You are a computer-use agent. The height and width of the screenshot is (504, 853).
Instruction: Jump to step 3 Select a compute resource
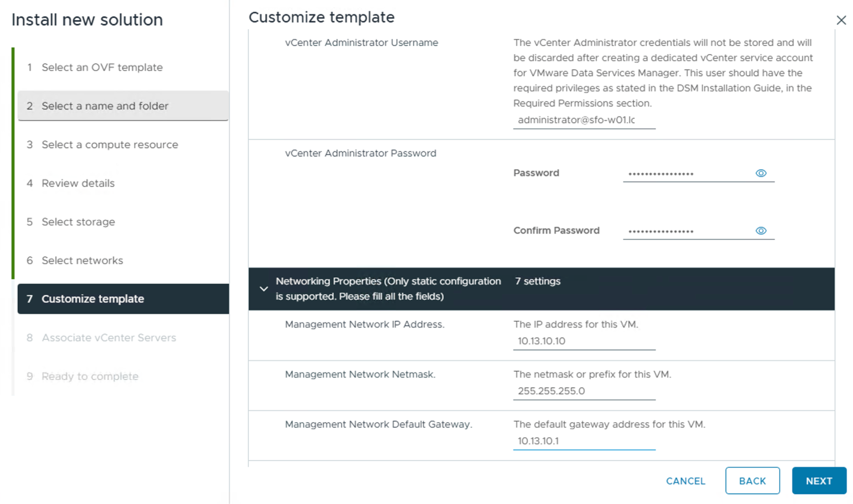(110, 145)
